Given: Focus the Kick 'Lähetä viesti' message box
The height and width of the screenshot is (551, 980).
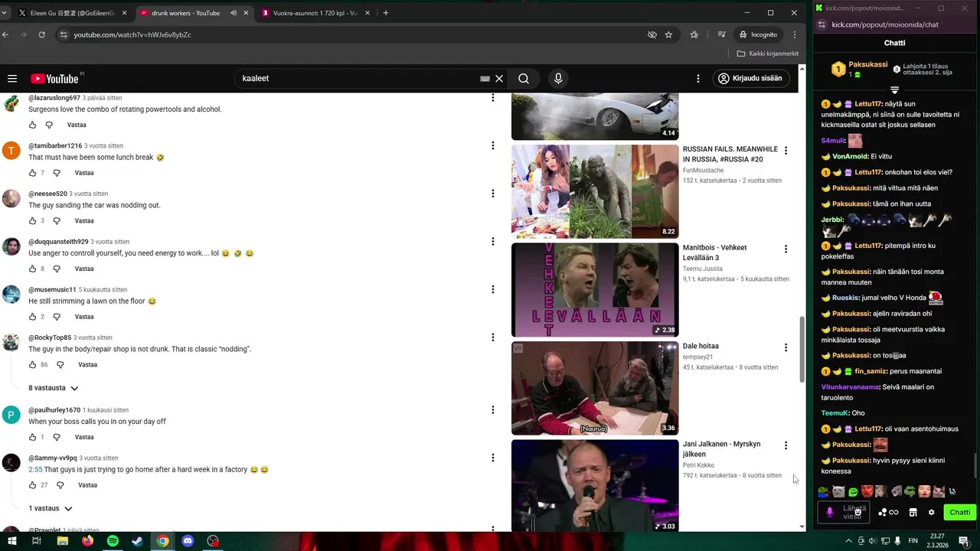Looking at the screenshot, I should tap(843, 513).
